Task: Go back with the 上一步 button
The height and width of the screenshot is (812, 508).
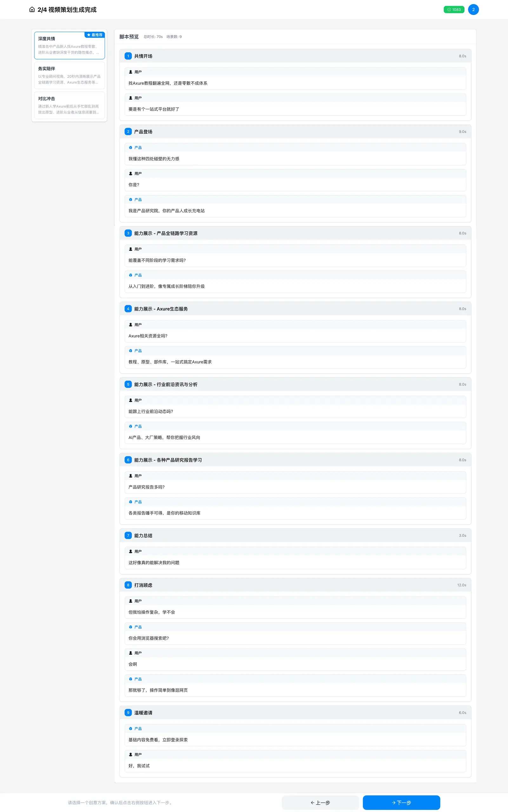Action: 320,802
